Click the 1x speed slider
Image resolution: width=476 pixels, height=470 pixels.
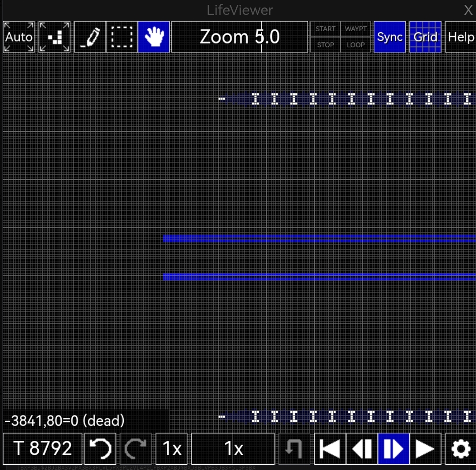tap(233, 449)
